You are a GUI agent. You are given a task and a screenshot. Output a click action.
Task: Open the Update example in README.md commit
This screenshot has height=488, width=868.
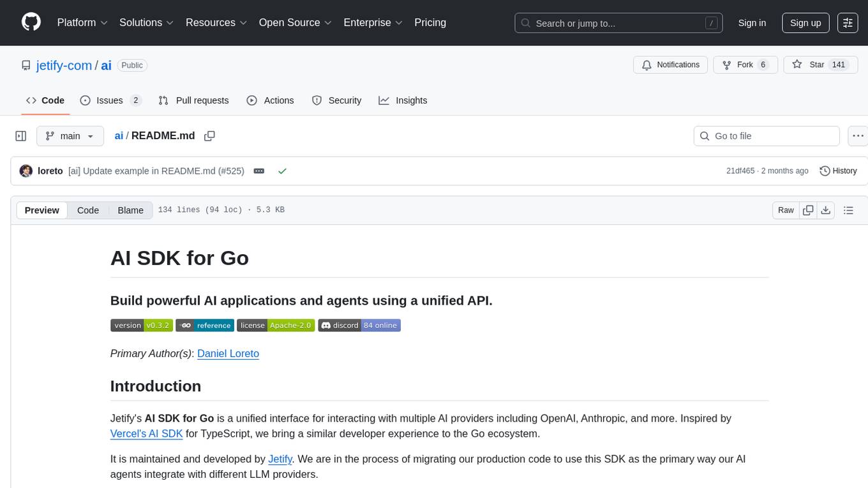156,171
